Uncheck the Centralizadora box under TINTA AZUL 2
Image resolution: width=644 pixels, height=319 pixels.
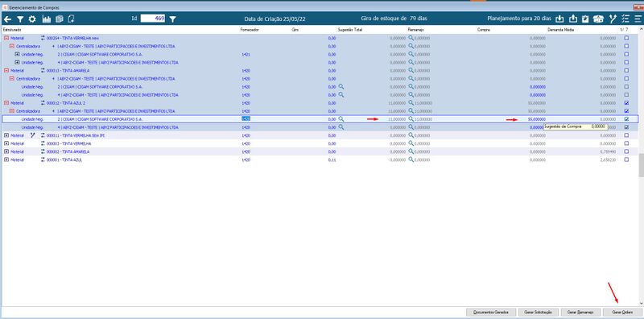(x=626, y=111)
